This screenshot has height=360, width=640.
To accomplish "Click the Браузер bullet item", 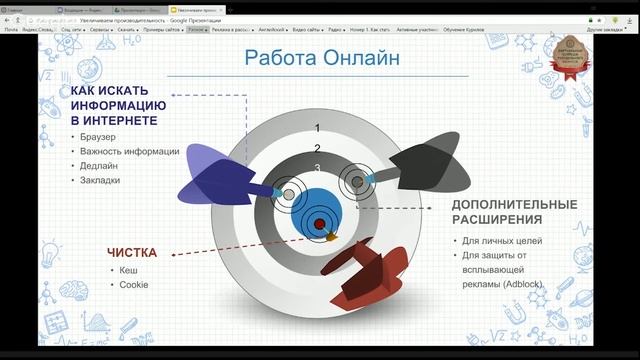I will point(98,137).
